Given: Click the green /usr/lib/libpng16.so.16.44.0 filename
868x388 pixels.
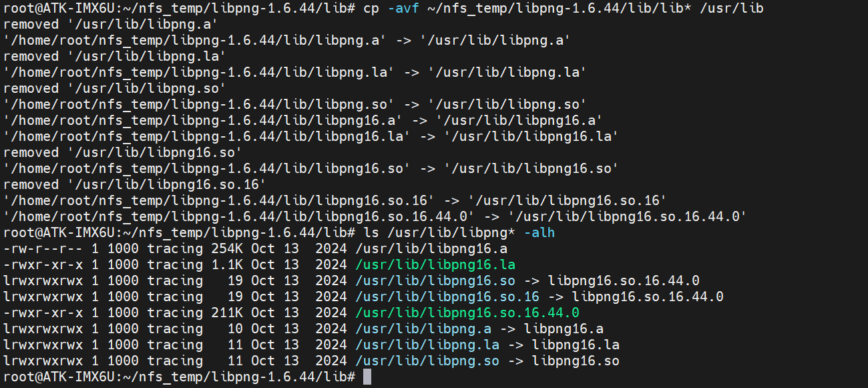Looking at the screenshot, I should click(x=467, y=313).
